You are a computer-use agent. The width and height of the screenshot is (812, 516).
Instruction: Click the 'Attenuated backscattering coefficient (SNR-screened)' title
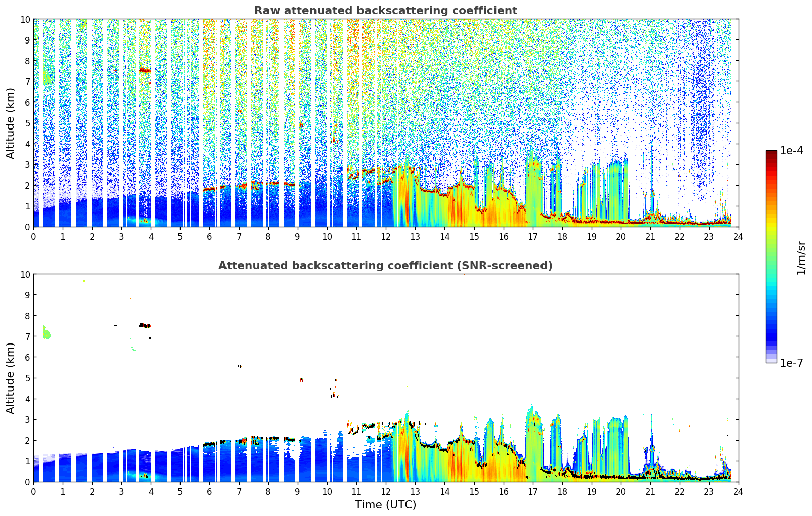click(385, 266)
